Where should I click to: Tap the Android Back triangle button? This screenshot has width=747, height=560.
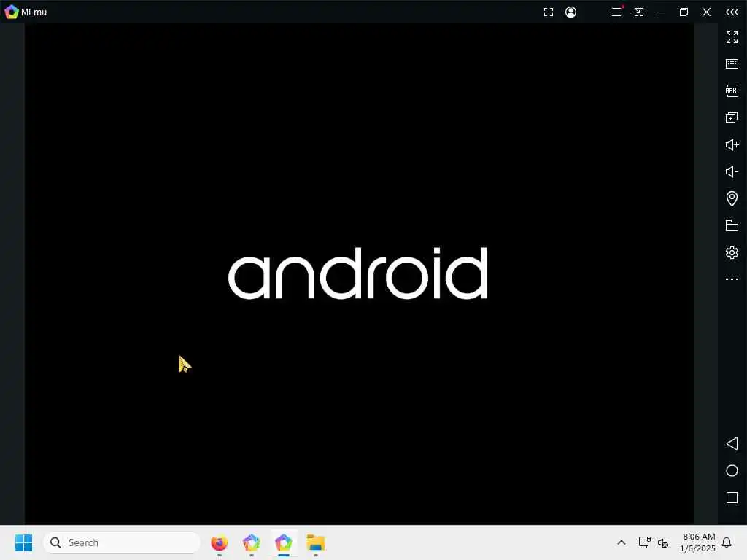click(732, 444)
